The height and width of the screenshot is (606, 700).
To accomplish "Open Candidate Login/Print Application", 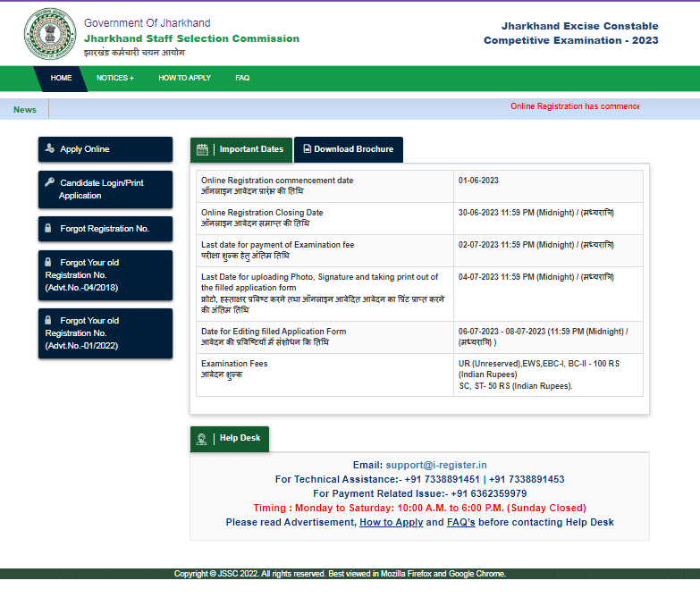I will pos(105,189).
